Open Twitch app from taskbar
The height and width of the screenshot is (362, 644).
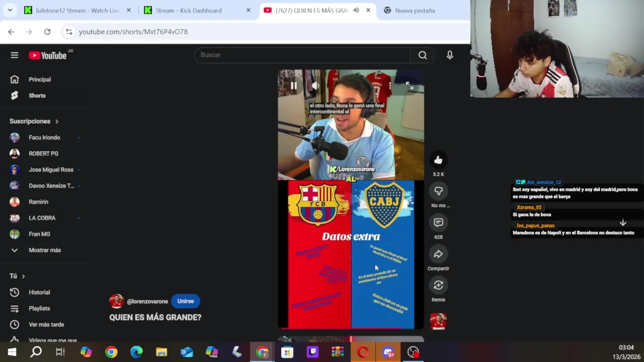(x=312, y=352)
